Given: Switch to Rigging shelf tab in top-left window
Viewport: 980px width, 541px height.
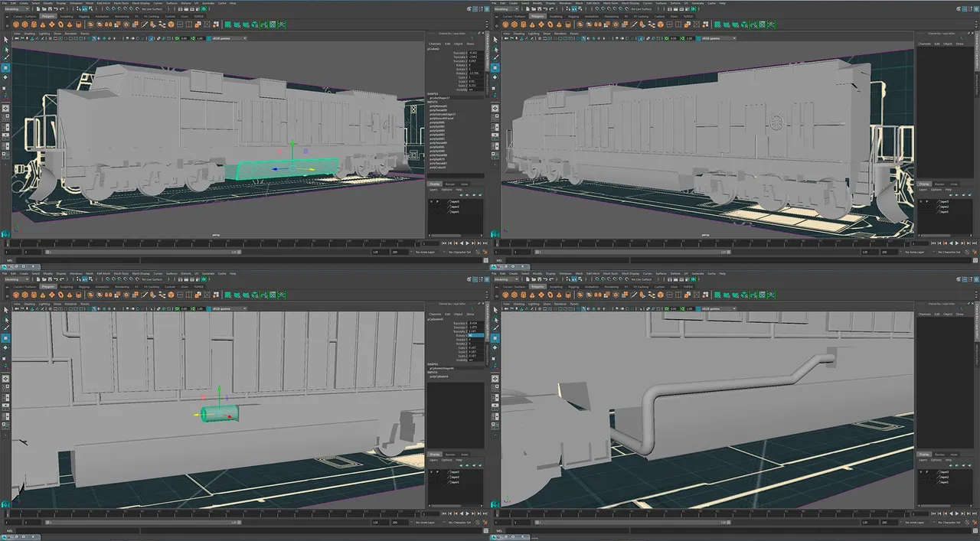Looking at the screenshot, I should (84, 16).
